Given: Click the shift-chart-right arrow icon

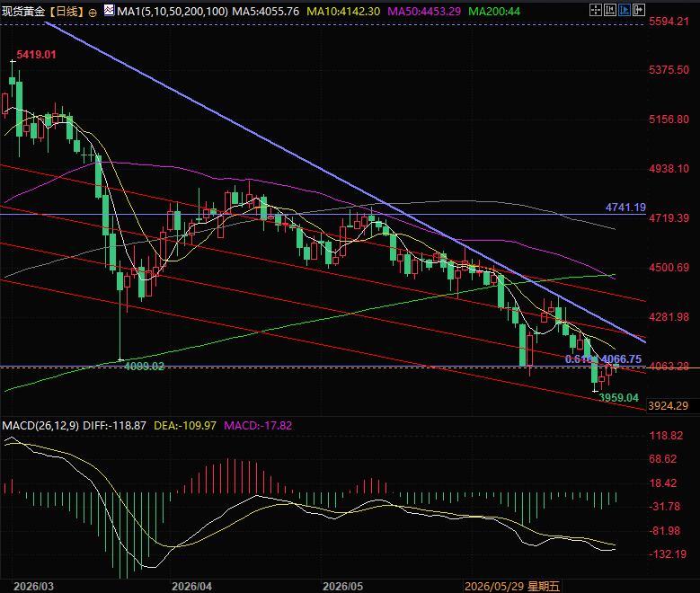Looking at the screenshot, I should point(639,10).
